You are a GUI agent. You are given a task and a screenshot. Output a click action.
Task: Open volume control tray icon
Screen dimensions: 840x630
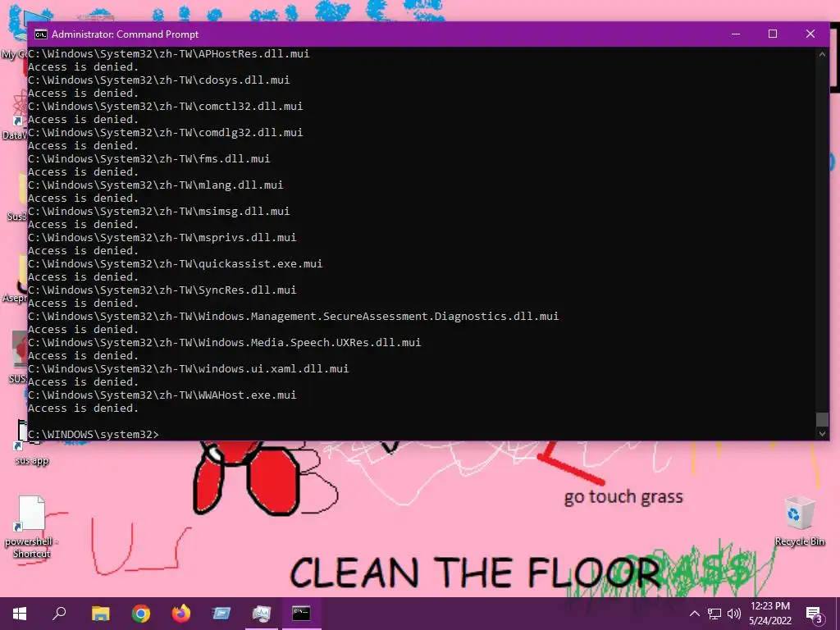point(734,614)
